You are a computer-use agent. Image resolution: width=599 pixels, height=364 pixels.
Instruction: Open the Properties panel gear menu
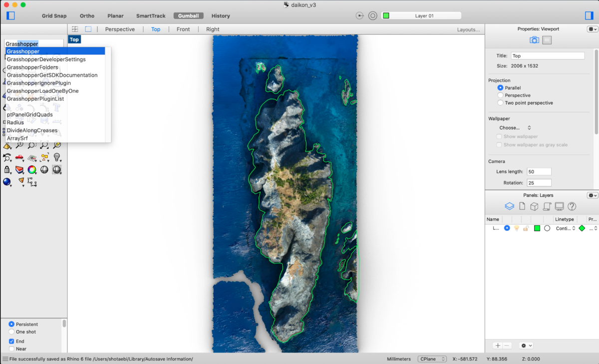[x=592, y=29]
